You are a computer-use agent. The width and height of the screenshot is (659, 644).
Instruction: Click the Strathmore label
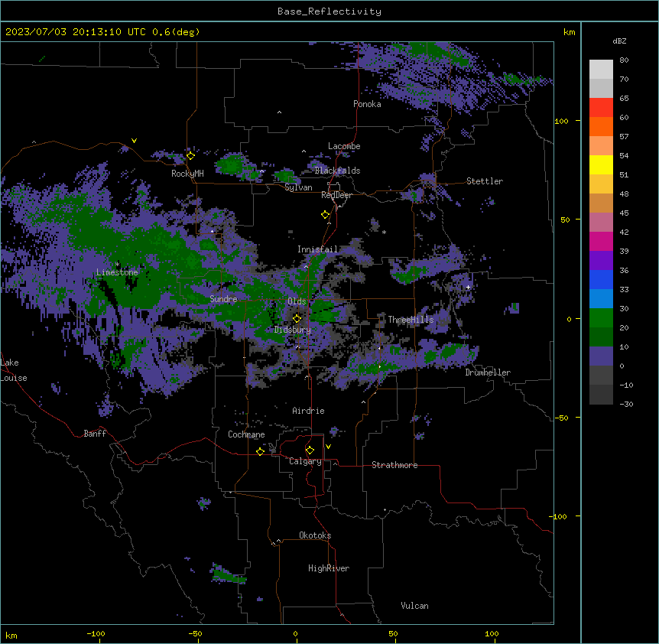[x=394, y=465]
